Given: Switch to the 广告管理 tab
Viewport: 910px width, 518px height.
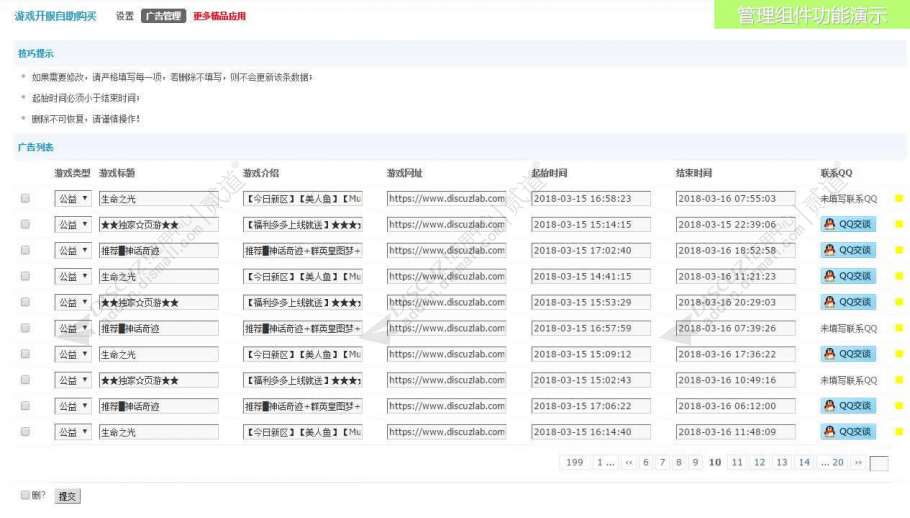Looking at the screenshot, I should tap(163, 16).
